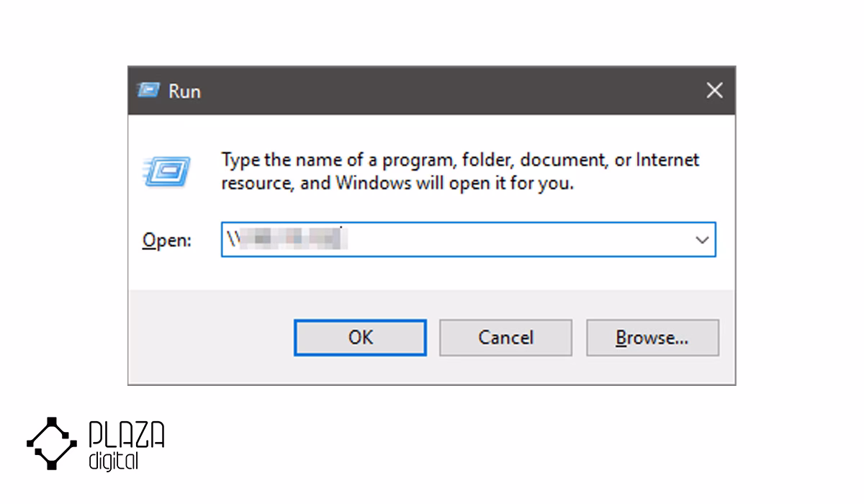Click the small Run icon in title bar
Screen dimensions: 864x504
(149, 91)
